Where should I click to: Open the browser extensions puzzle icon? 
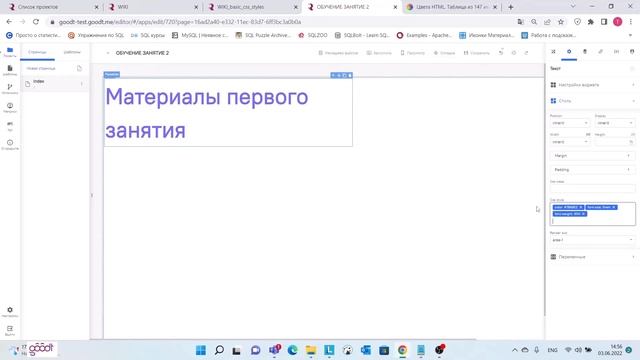pyautogui.click(x=591, y=22)
